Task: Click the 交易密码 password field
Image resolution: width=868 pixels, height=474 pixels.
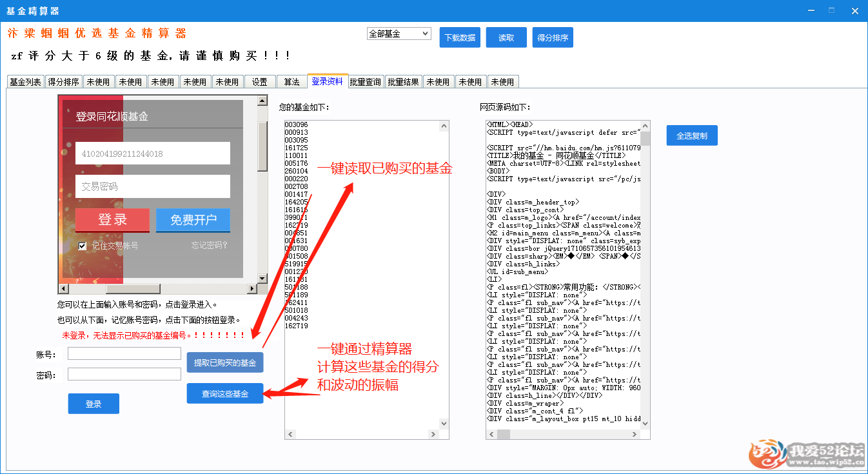Action: [153, 186]
